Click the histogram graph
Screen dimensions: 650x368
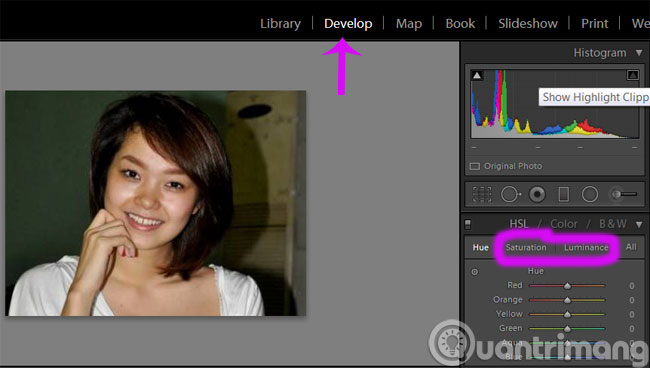tap(555, 104)
